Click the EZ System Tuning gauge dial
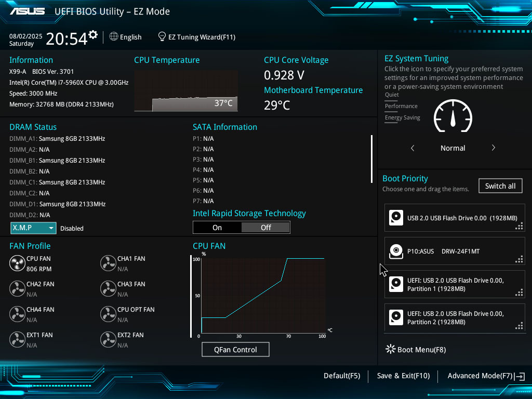Screen dimensions: 532x399 point(453,116)
